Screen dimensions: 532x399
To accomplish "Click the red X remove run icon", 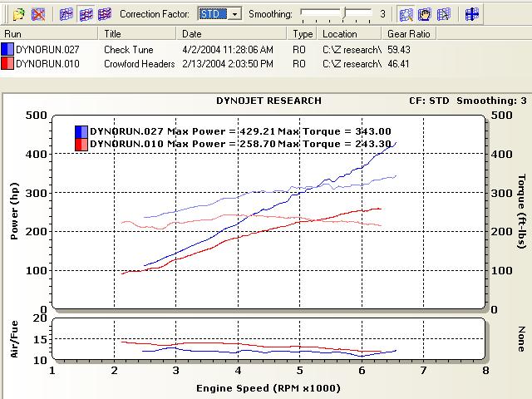I will (x=38, y=14).
